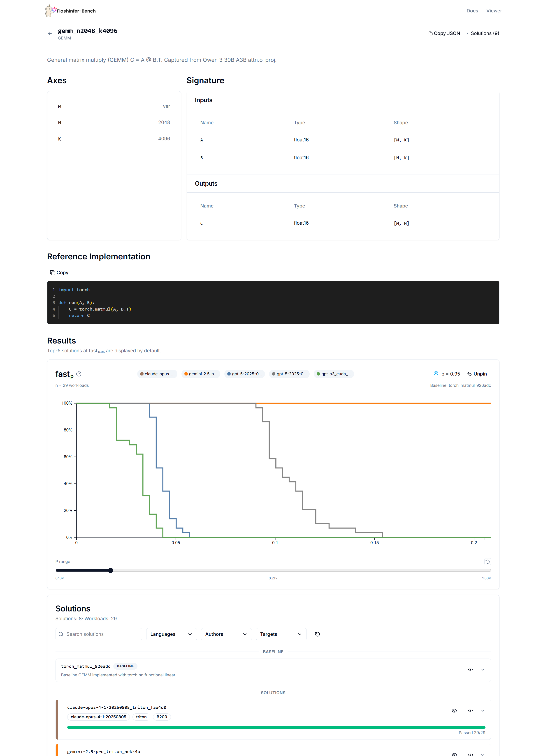This screenshot has height=756, width=541.
Task: Click the pin icon next to p = 0.95
Action: (436, 374)
